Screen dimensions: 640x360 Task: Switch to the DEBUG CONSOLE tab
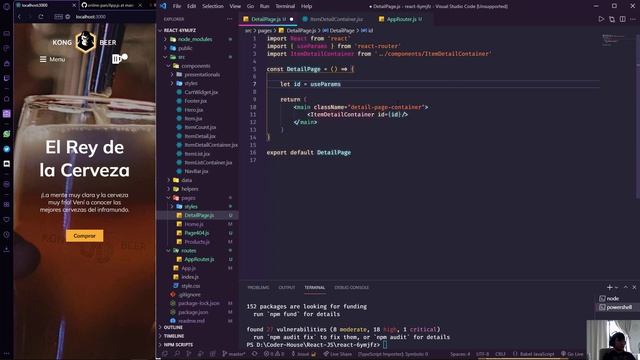tap(351, 287)
